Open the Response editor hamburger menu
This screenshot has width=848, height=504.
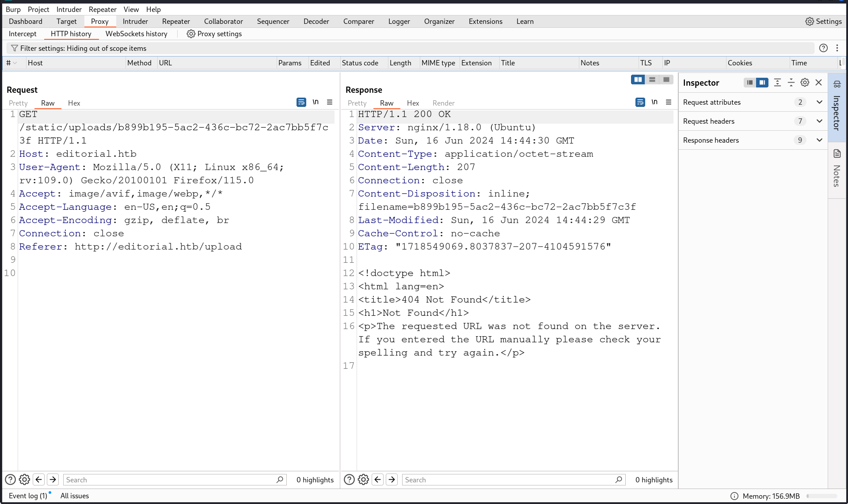point(669,102)
